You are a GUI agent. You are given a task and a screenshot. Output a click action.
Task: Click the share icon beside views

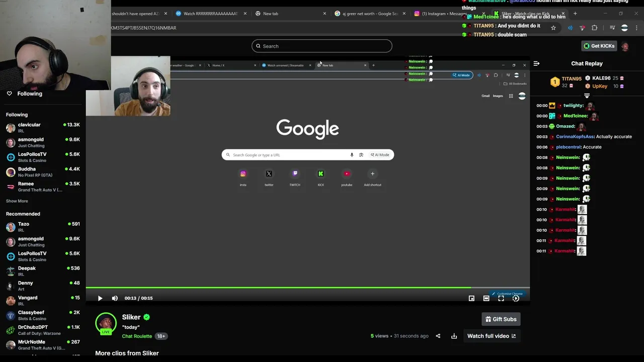coord(438,336)
